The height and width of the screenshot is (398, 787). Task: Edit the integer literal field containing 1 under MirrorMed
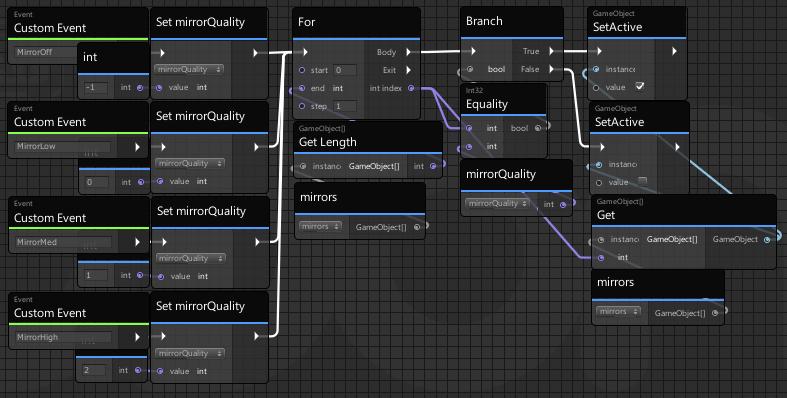pyautogui.click(x=95, y=276)
